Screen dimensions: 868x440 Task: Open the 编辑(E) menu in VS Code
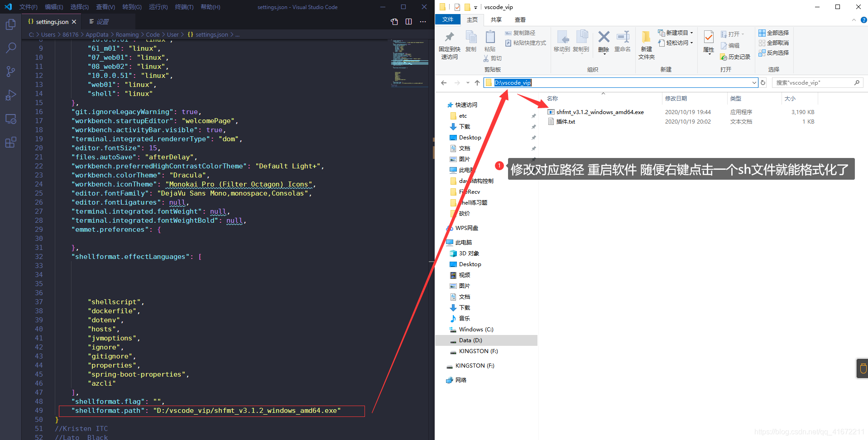click(54, 7)
